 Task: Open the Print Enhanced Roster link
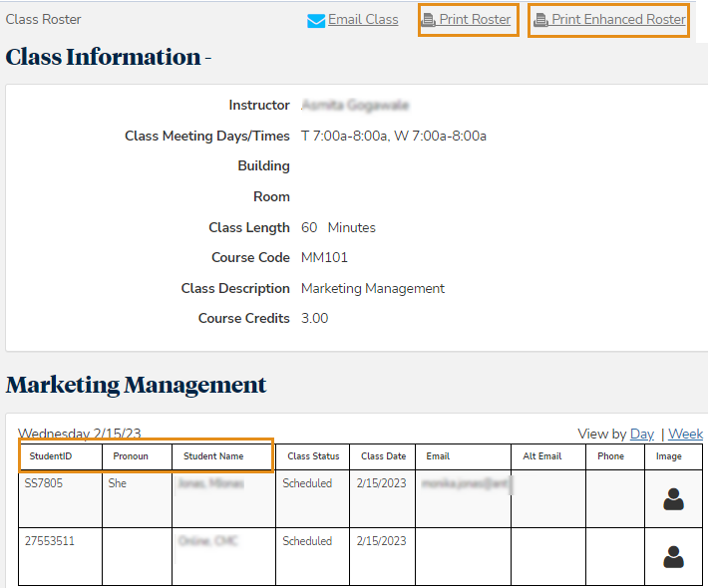(618, 20)
